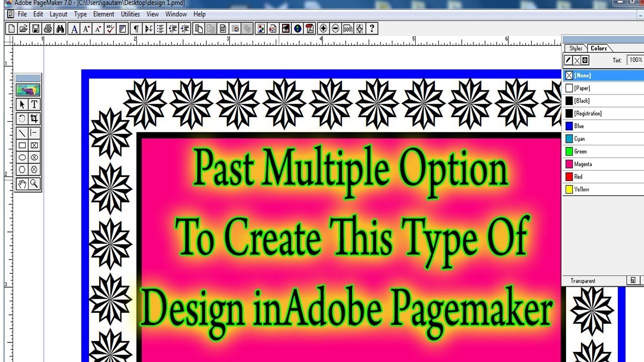The width and height of the screenshot is (644, 362).
Task: Toggle the Both stroke-and-fill button
Action: click(x=585, y=60)
